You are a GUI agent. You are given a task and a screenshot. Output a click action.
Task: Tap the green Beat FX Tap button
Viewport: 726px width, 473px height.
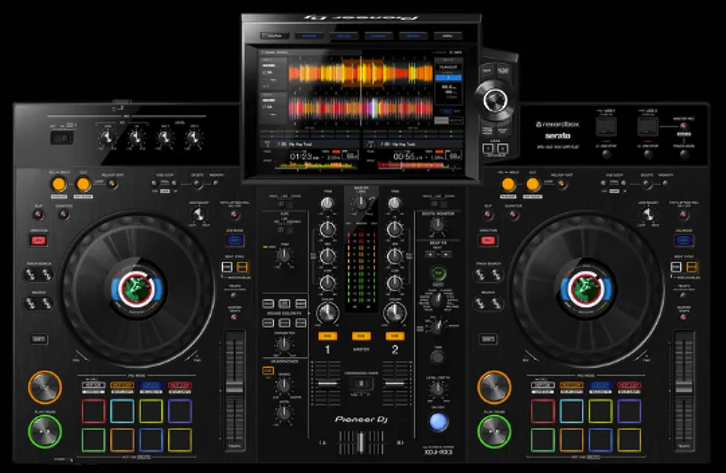[438, 273]
